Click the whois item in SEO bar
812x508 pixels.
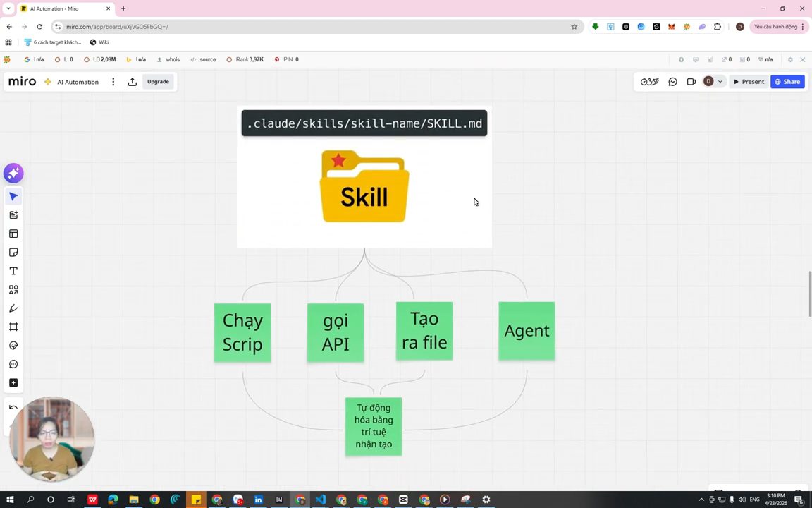tap(168, 59)
